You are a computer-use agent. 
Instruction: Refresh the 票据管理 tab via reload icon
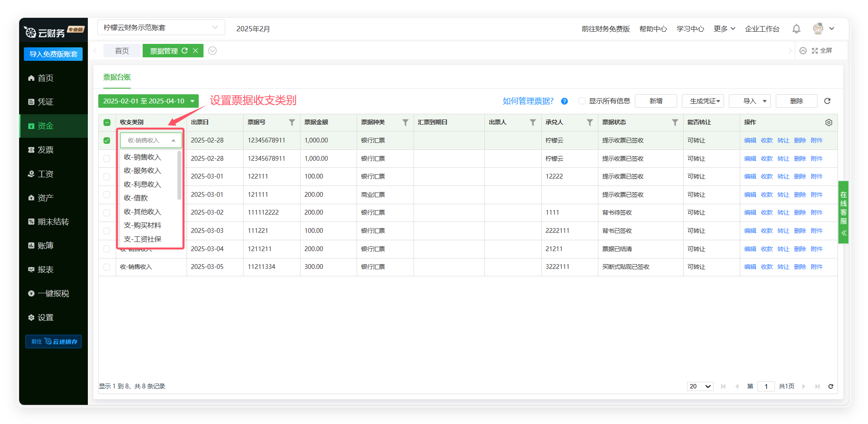pyautogui.click(x=185, y=51)
